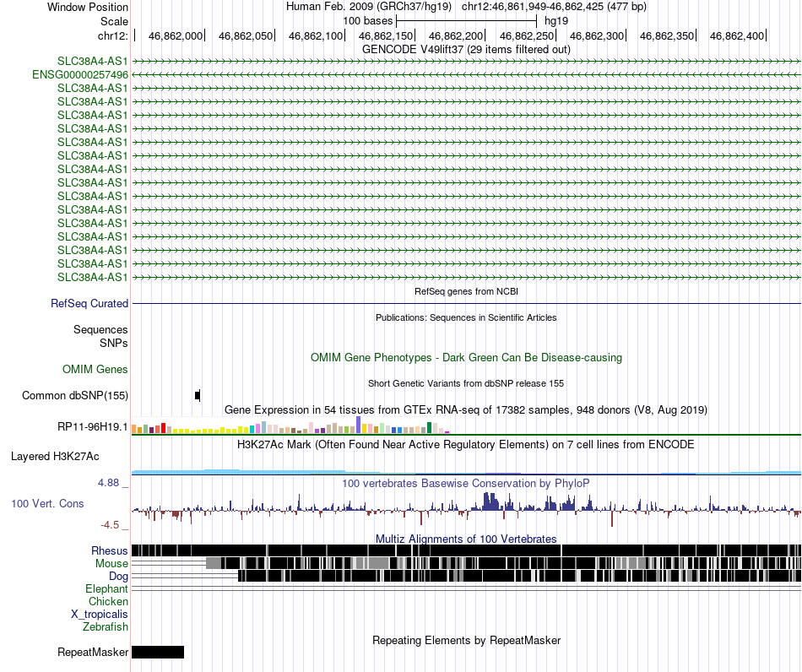Screen dimensions: 802x672
Task: Click the chr12: ruler label
Action: [x=112, y=35]
